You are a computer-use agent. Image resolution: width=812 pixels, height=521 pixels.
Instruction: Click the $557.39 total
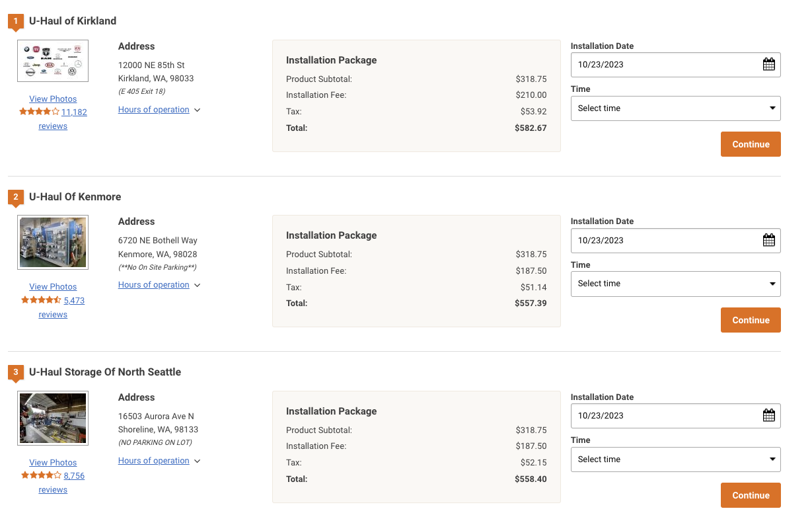coord(531,303)
